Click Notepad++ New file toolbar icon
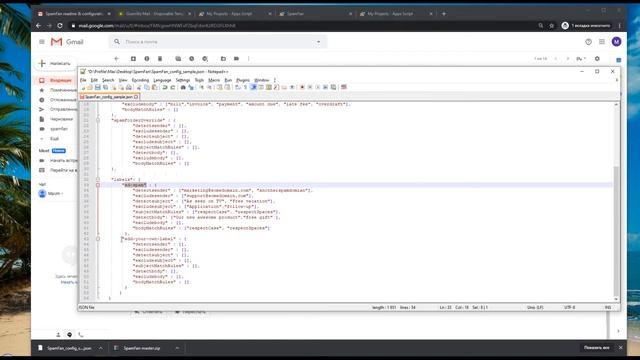This screenshot has width=640, height=360. pyautogui.click(x=83, y=87)
